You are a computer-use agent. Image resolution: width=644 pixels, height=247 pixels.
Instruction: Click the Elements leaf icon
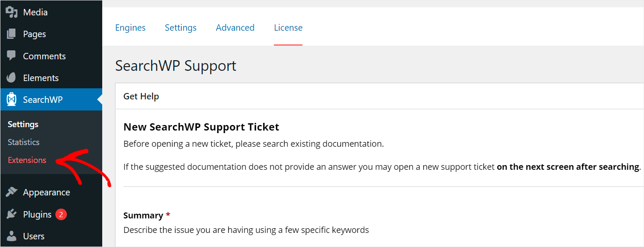point(11,78)
